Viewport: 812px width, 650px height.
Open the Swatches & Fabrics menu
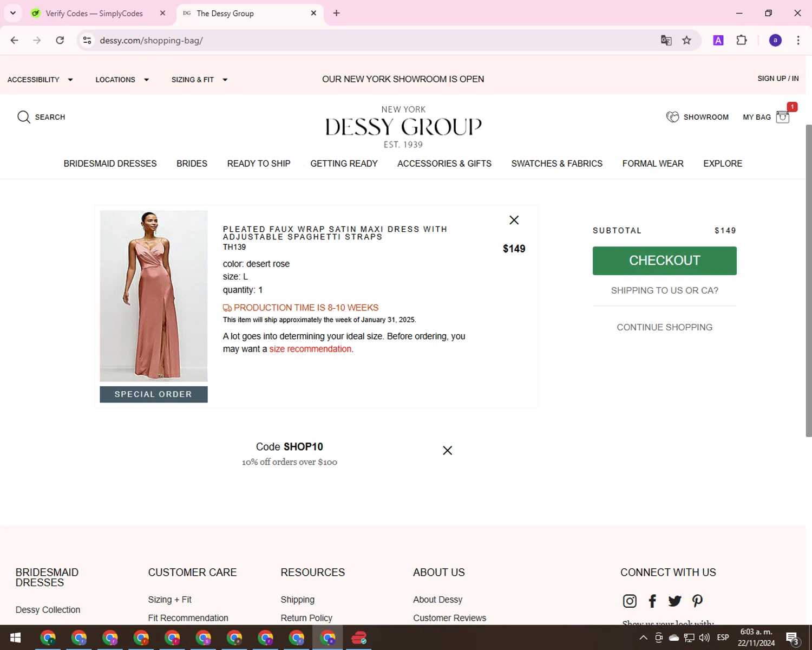(x=556, y=164)
